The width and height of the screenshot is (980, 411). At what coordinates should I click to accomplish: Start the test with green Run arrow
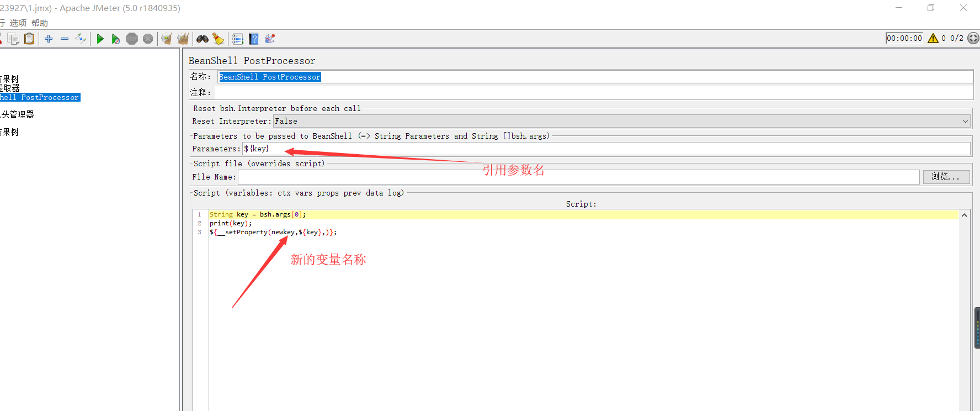tap(100, 39)
